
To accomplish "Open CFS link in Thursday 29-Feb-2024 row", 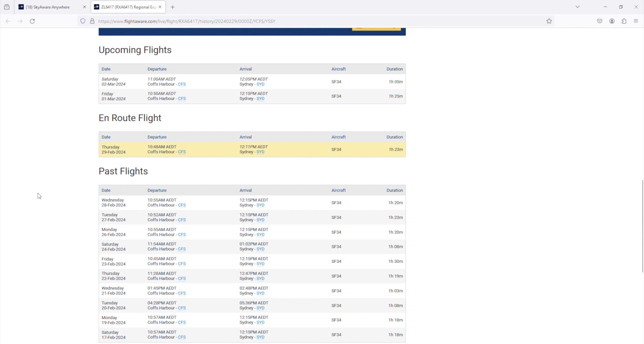I will pos(182,152).
